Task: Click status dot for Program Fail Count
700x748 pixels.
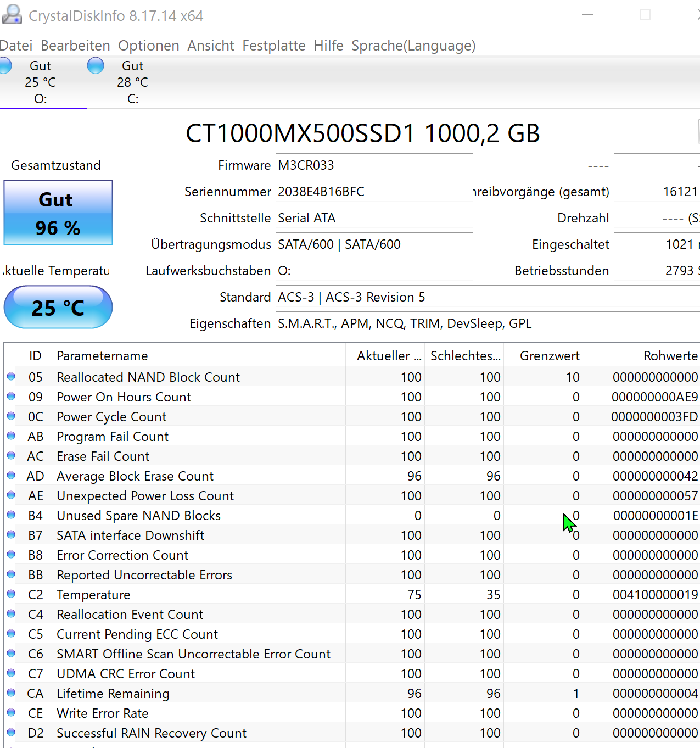Action: tap(11, 436)
